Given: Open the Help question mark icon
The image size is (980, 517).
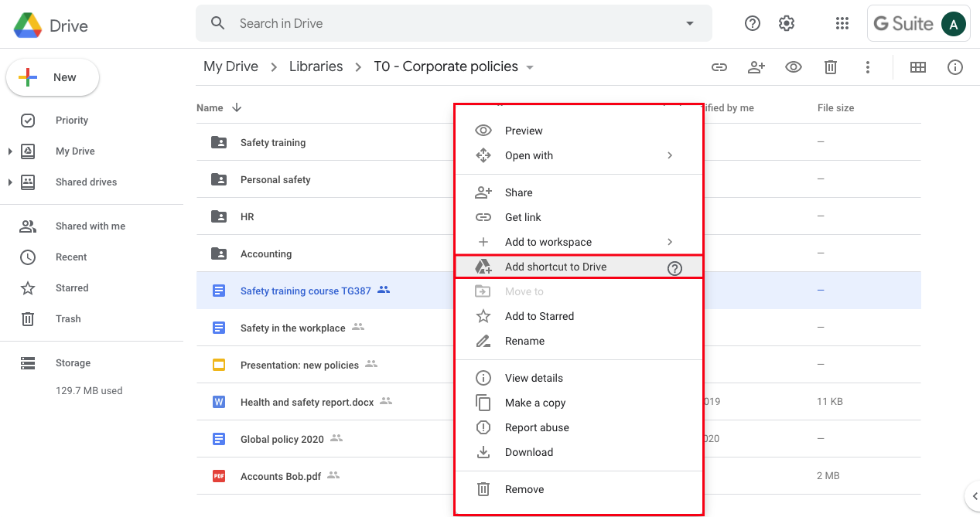Looking at the screenshot, I should [753, 23].
